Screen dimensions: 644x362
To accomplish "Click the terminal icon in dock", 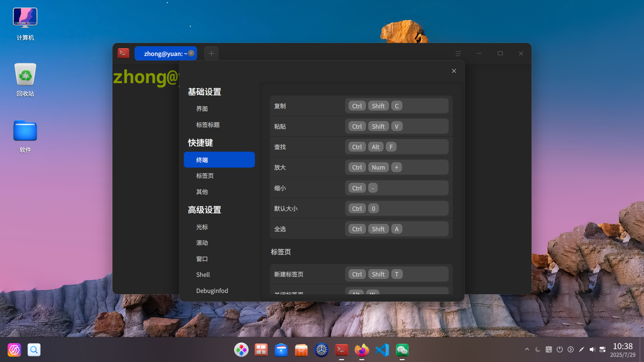I will (341, 350).
